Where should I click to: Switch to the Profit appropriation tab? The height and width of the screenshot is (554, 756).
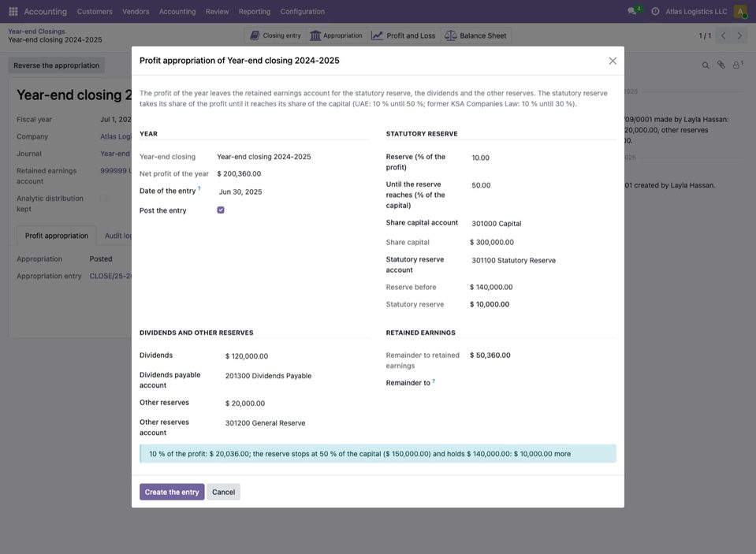pos(57,236)
